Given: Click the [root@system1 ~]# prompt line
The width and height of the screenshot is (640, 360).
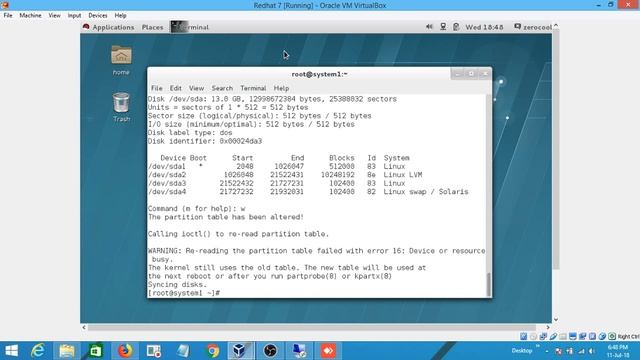Looking at the screenshot, I should click(x=184, y=293).
